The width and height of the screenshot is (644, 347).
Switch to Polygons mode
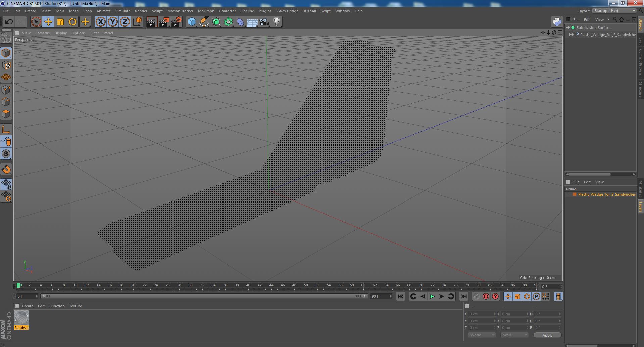(x=6, y=114)
